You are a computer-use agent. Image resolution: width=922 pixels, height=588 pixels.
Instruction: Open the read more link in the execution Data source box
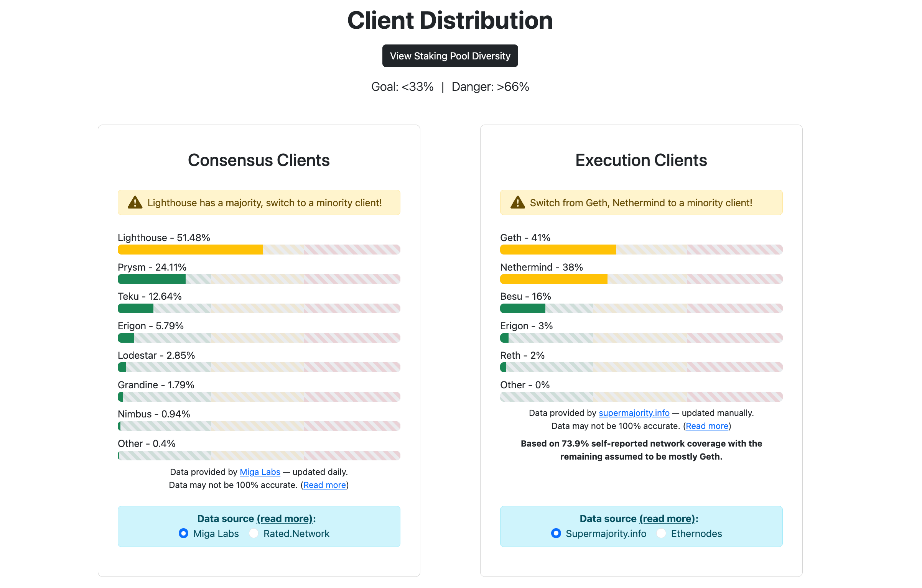tap(668, 519)
